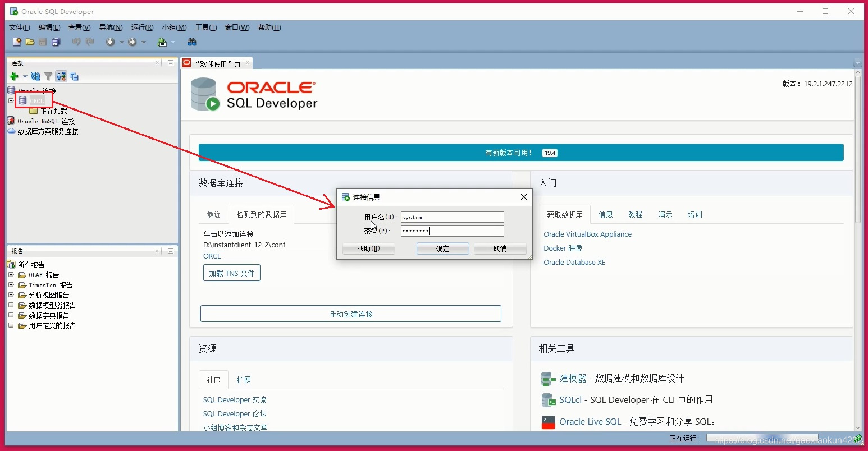This screenshot has width=868, height=451.
Task: Collapse the ORCL connection node
Action: pyautogui.click(x=11, y=100)
